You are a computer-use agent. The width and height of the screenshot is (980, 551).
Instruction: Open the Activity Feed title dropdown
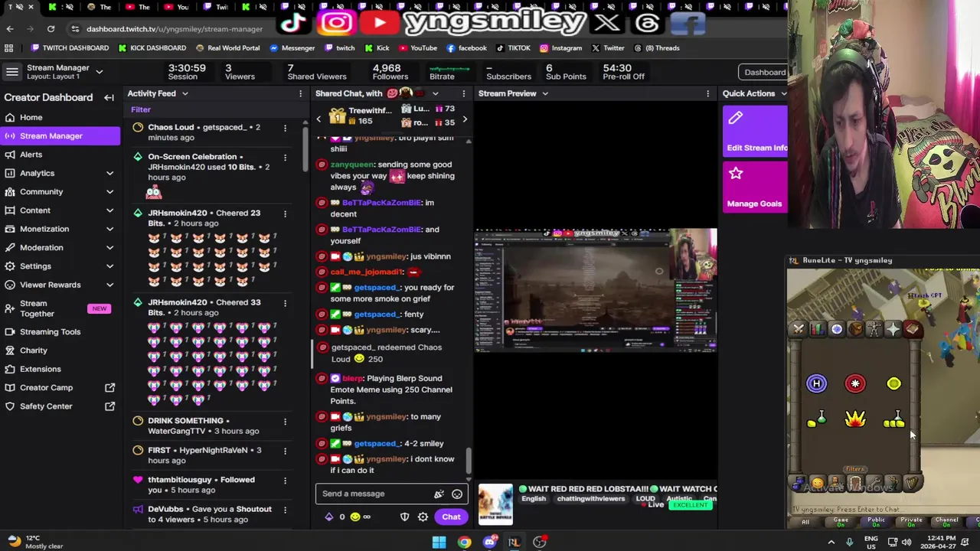tap(185, 93)
